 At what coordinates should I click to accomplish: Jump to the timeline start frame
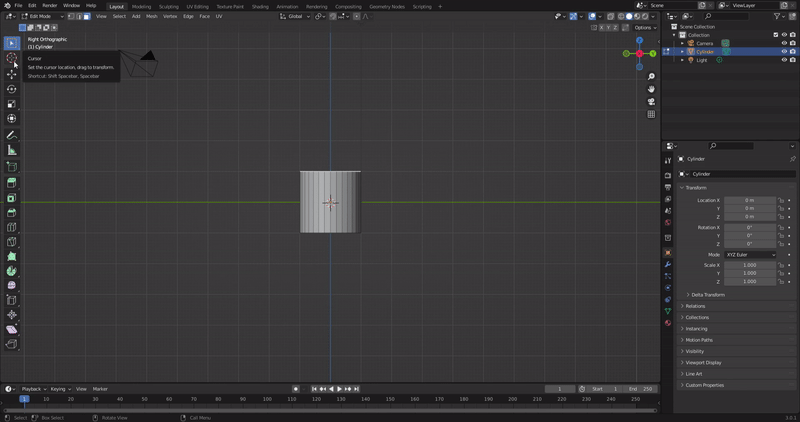click(314, 389)
